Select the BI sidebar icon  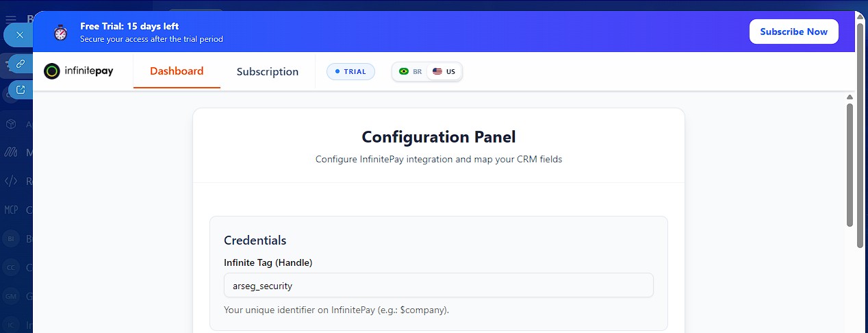pyautogui.click(x=11, y=238)
